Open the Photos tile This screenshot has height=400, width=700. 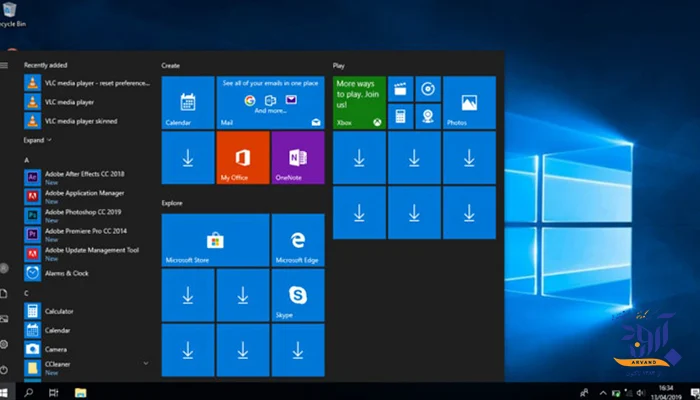[469, 102]
